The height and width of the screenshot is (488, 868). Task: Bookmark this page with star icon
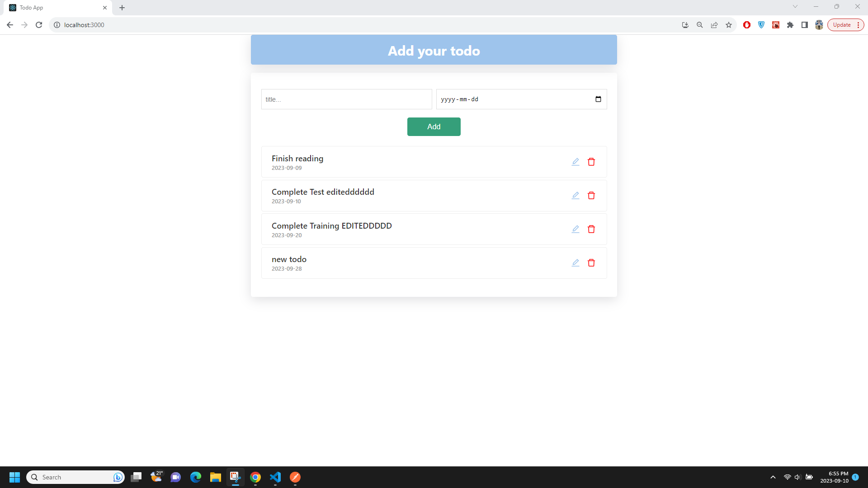729,25
